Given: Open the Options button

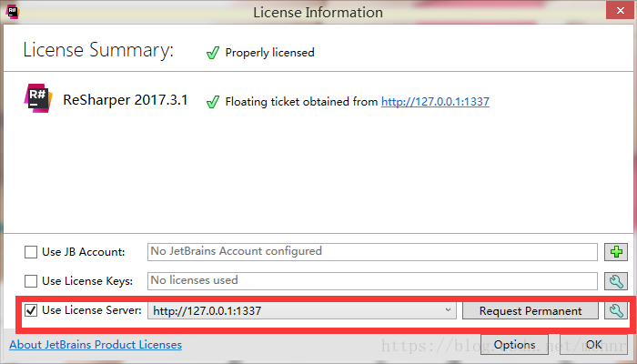Looking at the screenshot, I should (x=514, y=345).
